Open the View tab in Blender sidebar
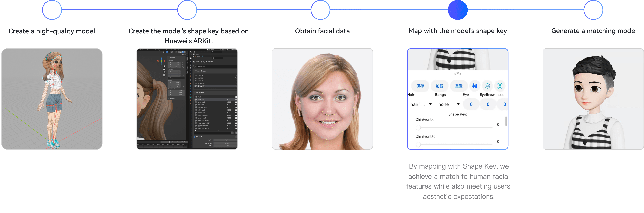 click(x=187, y=68)
